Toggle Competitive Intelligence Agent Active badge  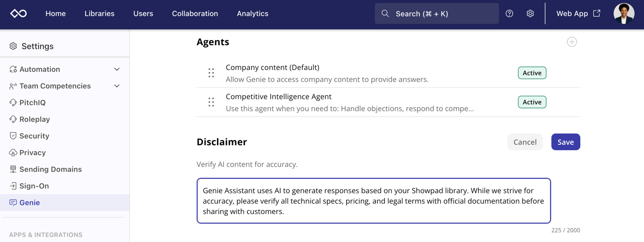[532, 102]
